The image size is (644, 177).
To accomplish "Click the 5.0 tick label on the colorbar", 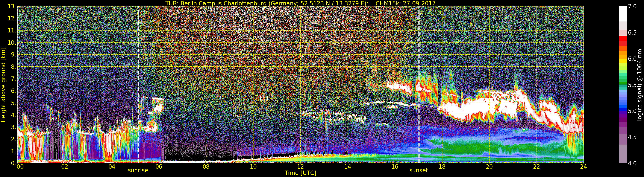I will [632, 111].
